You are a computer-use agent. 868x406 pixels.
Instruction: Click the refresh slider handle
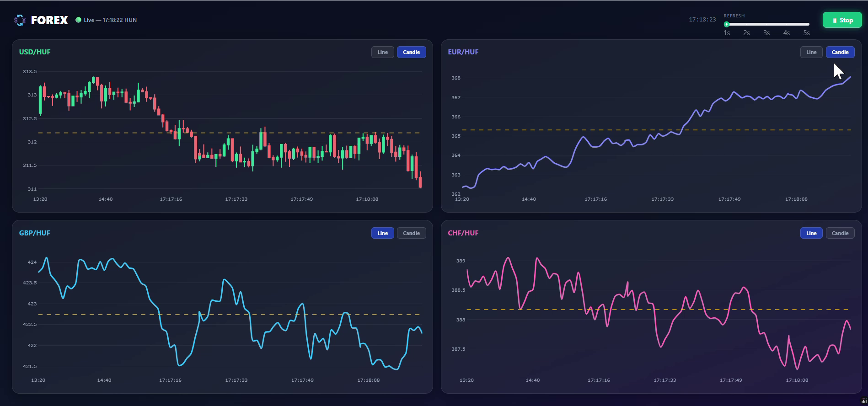click(726, 24)
